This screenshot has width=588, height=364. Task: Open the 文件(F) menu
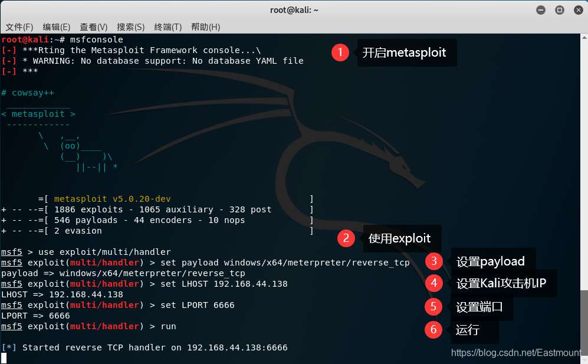[x=19, y=27]
